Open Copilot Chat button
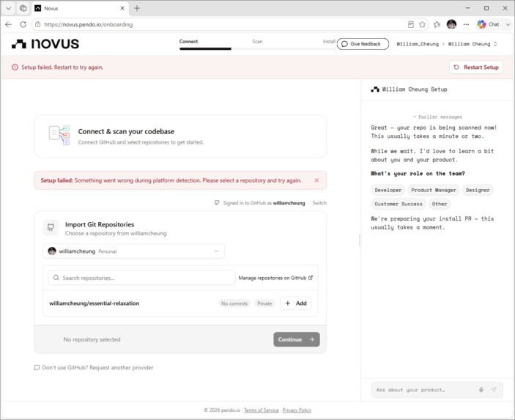 pyautogui.click(x=488, y=24)
